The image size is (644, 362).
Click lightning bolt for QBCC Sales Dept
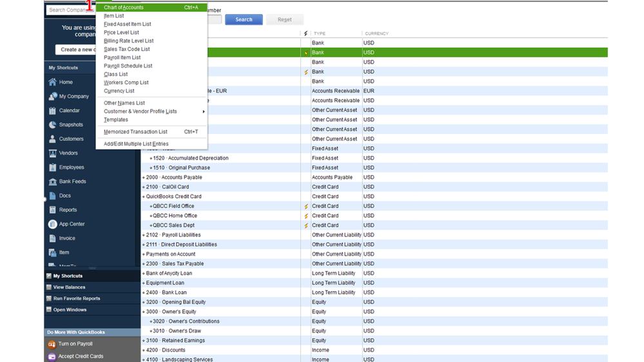[x=306, y=225]
